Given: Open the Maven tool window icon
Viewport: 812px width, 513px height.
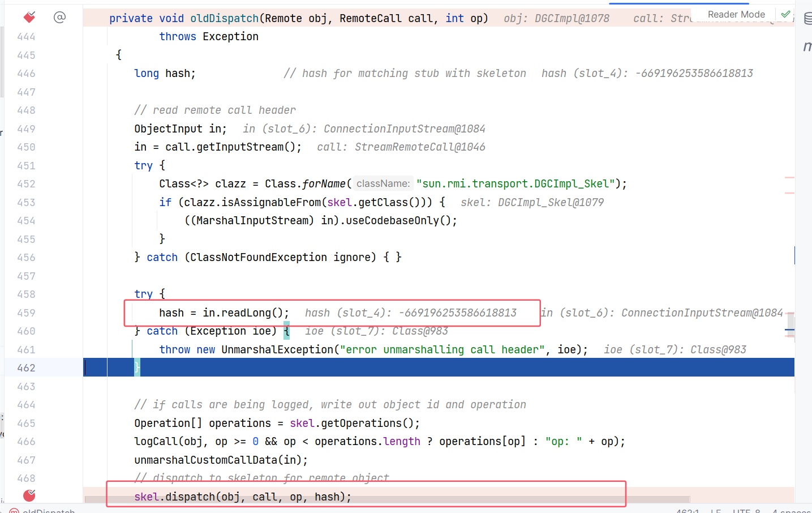Looking at the screenshot, I should [x=807, y=46].
